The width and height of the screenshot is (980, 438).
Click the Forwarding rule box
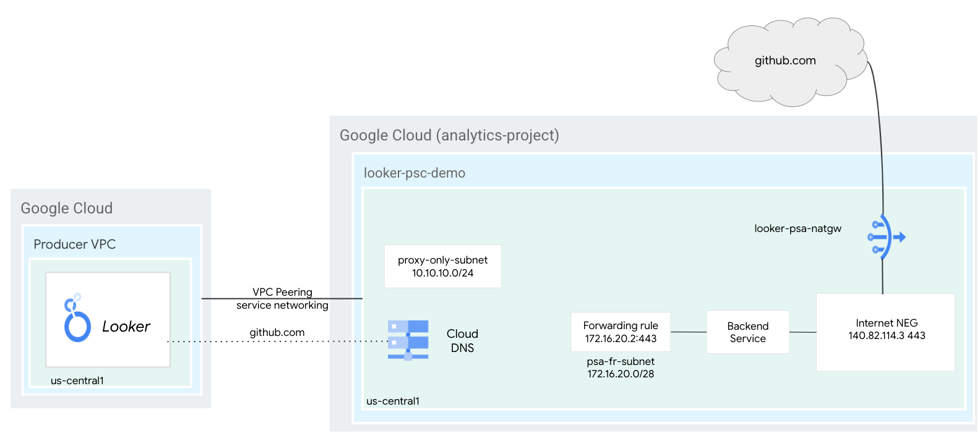(620, 332)
